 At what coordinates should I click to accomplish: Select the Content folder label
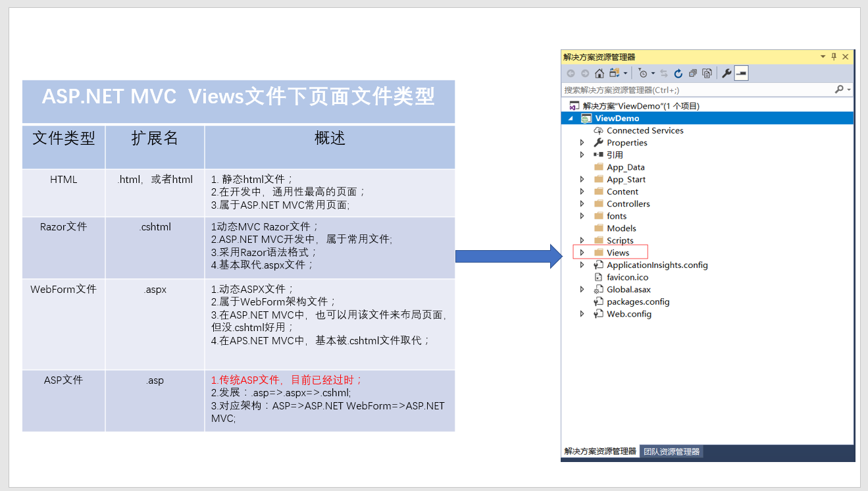pyautogui.click(x=623, y=192)
